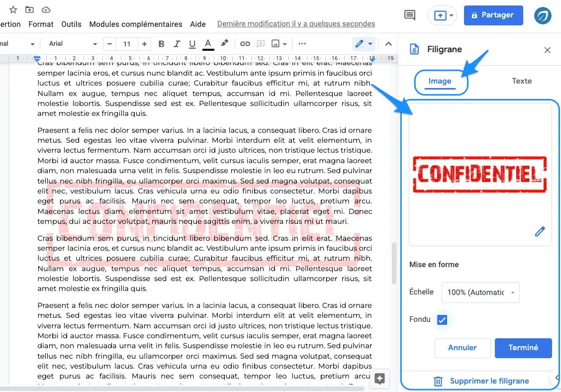Screen dimensions: 561x392
Task: Star the document with the star icon
Action: [x=13, y=9]
